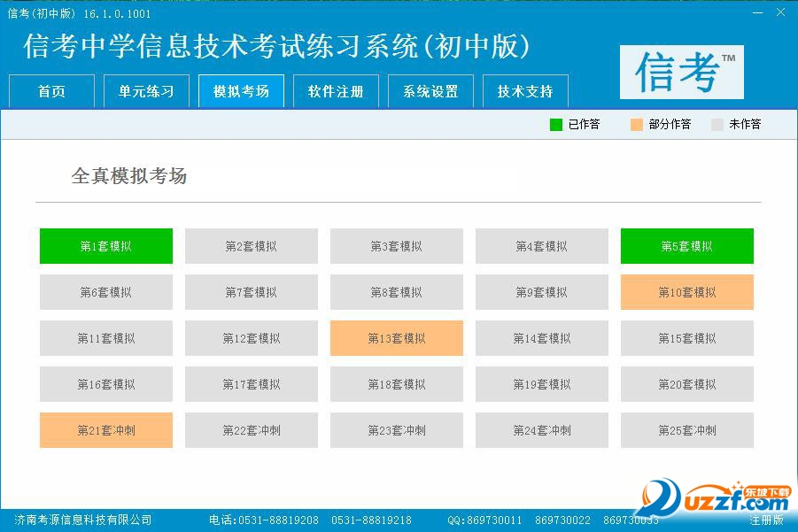The width and height of the screenshot is (798, 532).
Task: Resume the orange 第10套模拟 exam
Action: click(687, 292)
